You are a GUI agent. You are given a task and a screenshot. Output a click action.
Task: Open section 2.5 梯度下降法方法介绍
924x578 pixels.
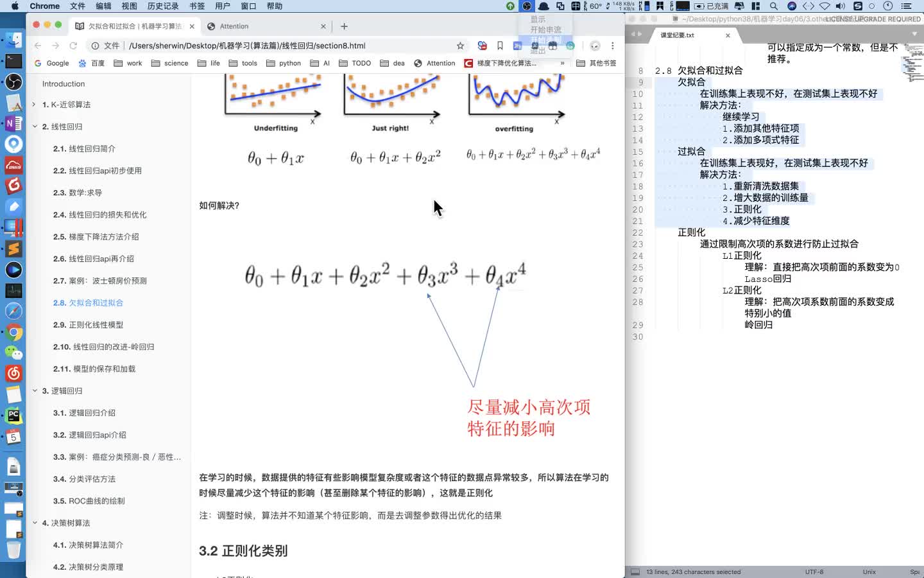[x=96, y=236]
